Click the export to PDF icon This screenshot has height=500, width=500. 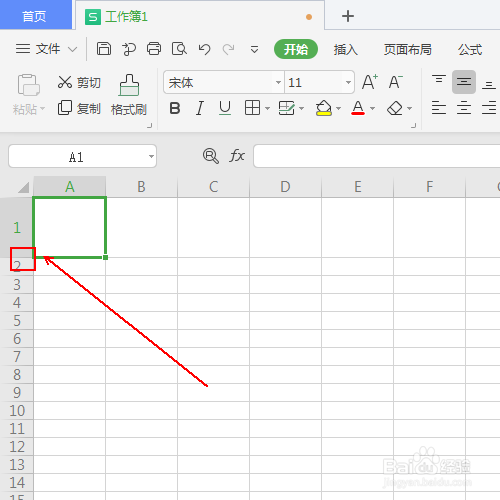pyautogui.click(x=129, y=49)
